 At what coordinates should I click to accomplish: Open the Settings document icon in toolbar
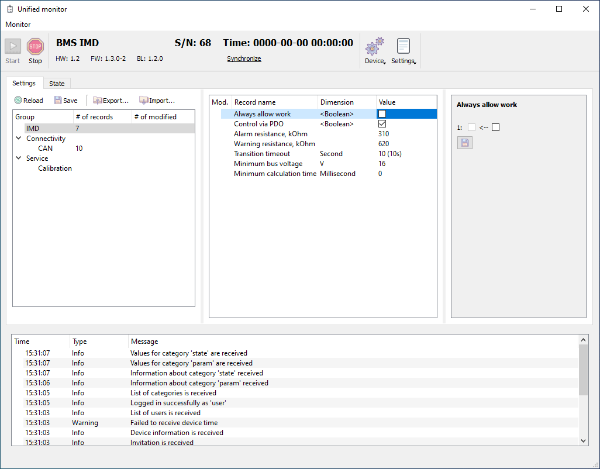point(403,46)
